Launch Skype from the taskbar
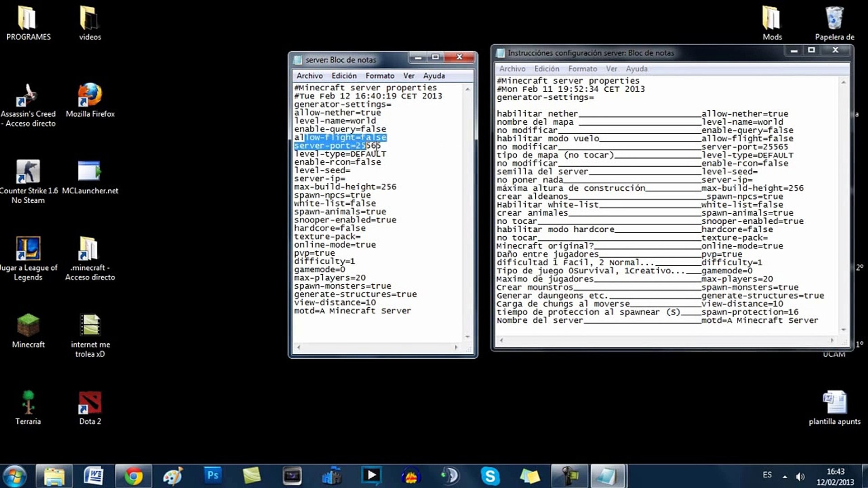The height and width of the screenshot is (488, 868). (490, 476)
